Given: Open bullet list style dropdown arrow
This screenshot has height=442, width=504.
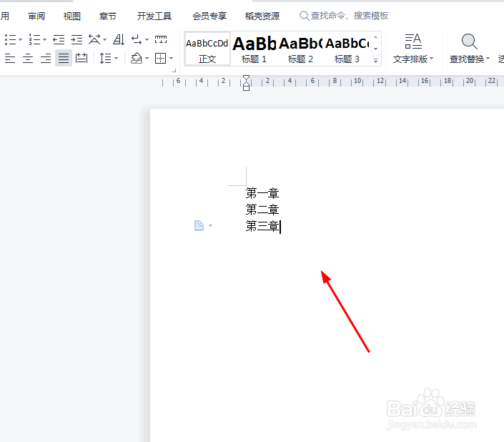Looking at the screenshot, I should tap(20, 40).
